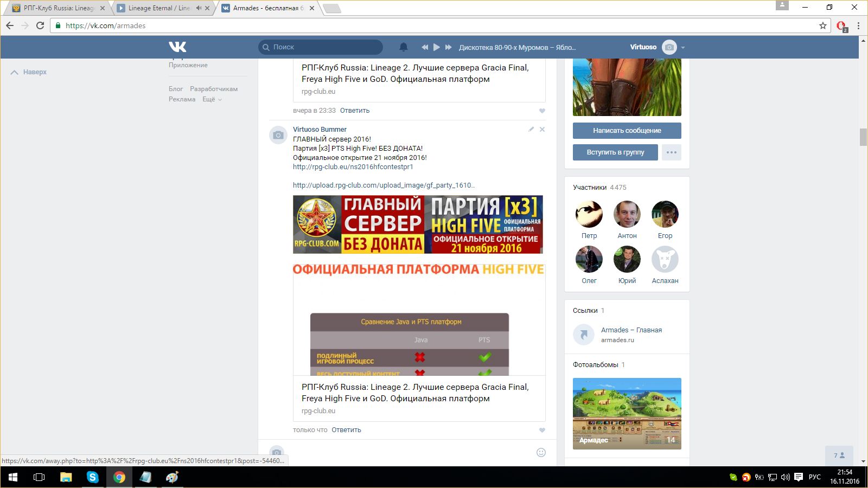Open link rpg-club.eu/ns2016hfcontestpr1
Viewport: 868px width, 488px height.
353,167
